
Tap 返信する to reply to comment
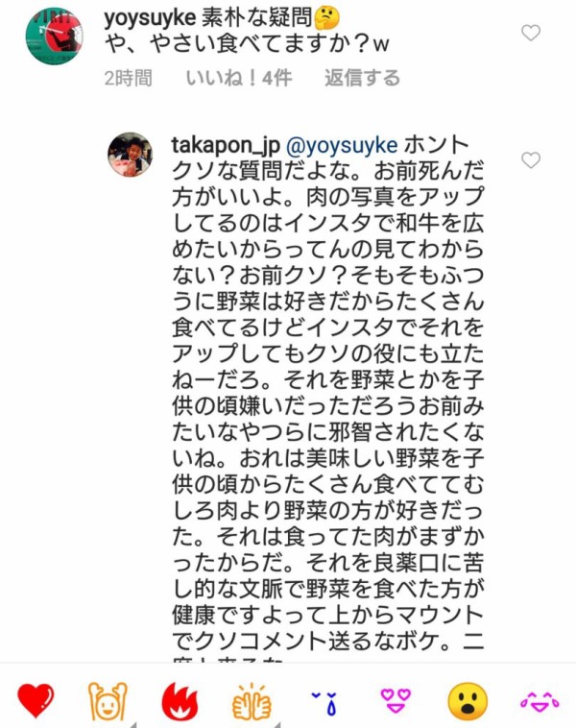click(x=362, y=78)
